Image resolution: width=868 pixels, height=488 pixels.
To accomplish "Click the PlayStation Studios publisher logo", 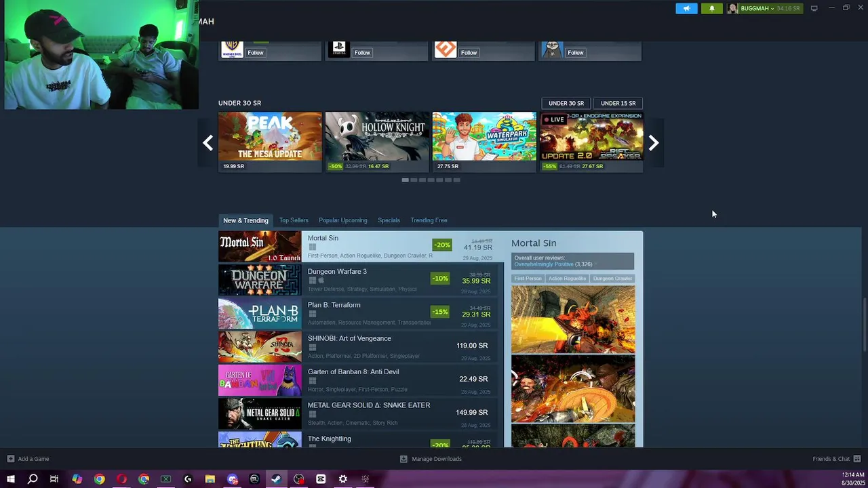I will [338, 49].
